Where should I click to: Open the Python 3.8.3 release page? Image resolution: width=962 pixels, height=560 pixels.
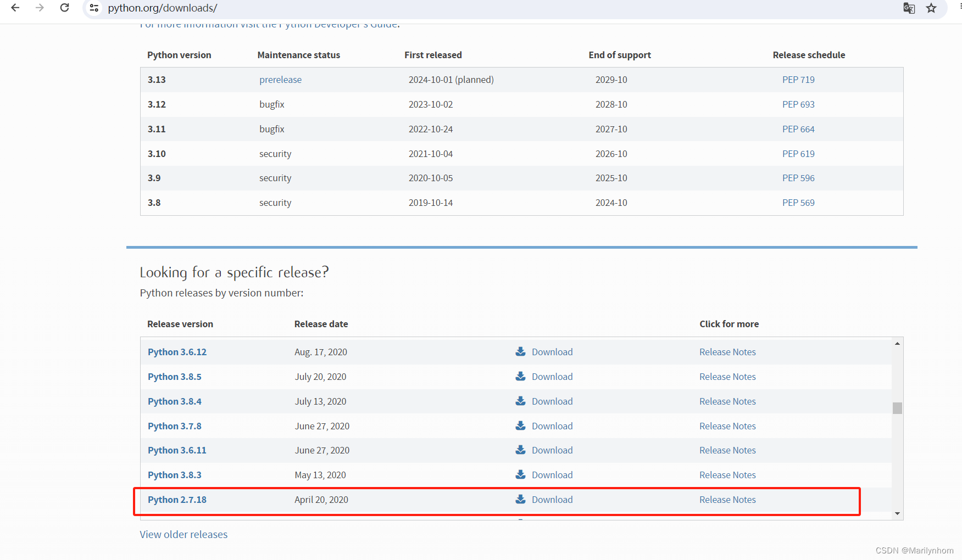tap(174, 475)
